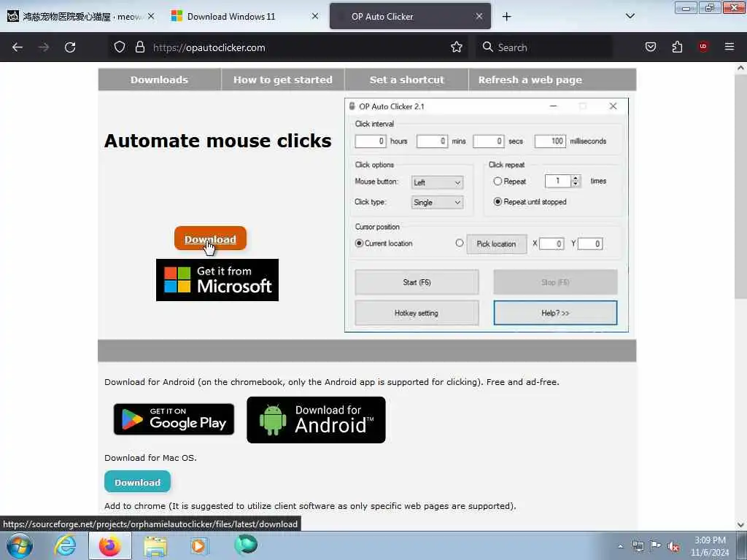Viewport: 747px width, 560px height.
Task: Close the Download Windows 11 tab
Action: pos(315,16)
